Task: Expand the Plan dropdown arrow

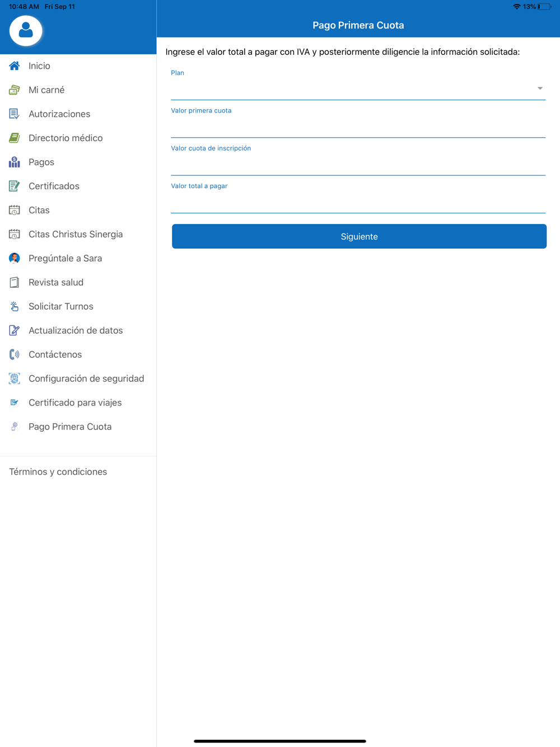Action: click(x=540, y=88)
